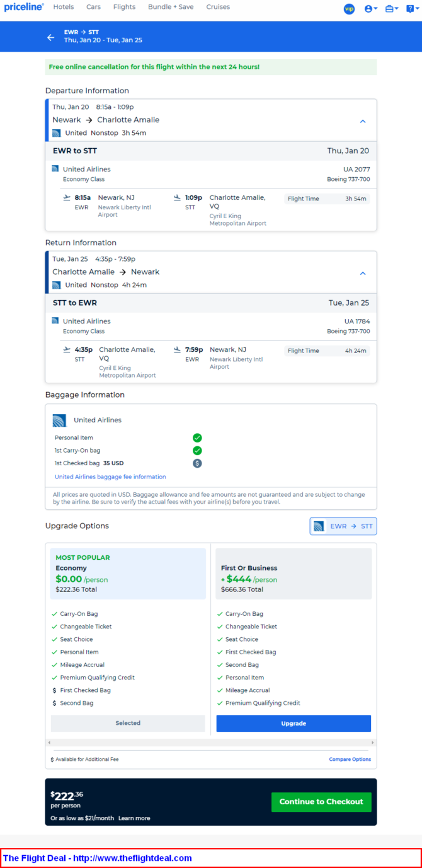
Task: Open the Cars tab
Action: tap(94, 7)
